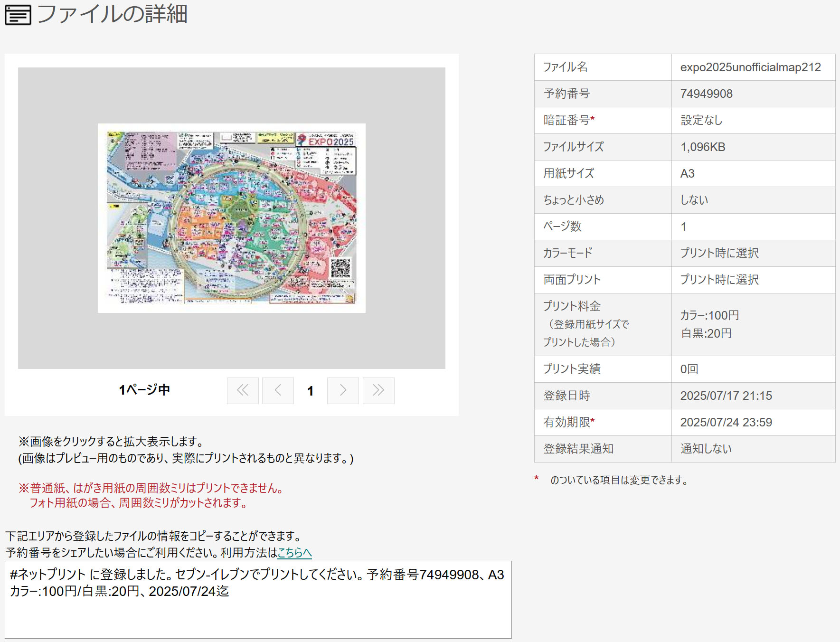The width and height of the screenshot is (840, 642).
Task: Click the 両面プリント value プリント時に選択
Action: 719,280
